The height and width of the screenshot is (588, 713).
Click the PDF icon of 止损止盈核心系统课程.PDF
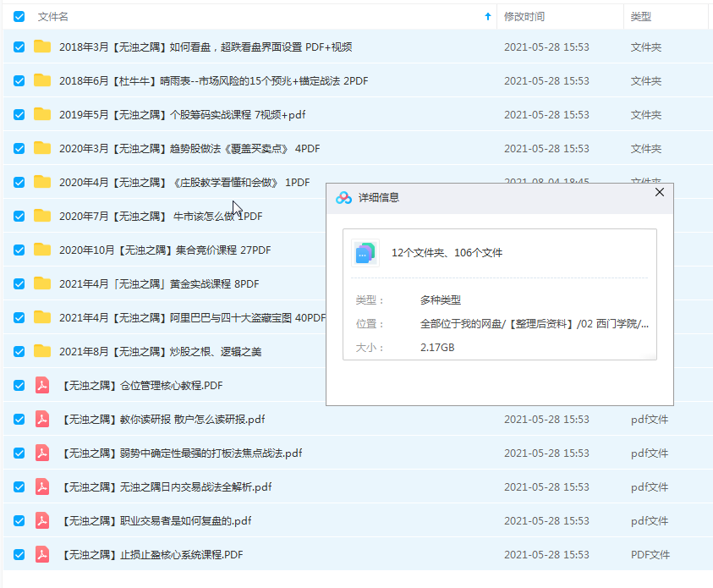41,554
